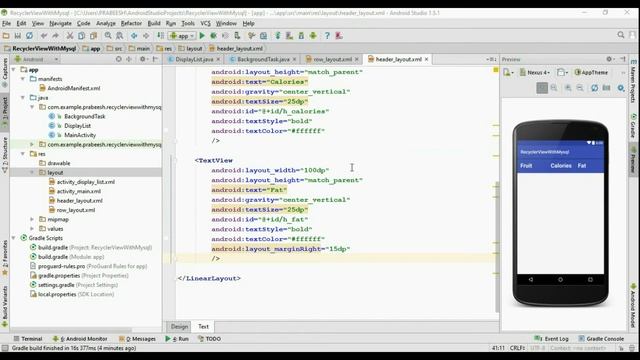The width and height of the screenshot is (640, 360).
Task: Click the Save All toolbar icon
Action: pos(18,36)
